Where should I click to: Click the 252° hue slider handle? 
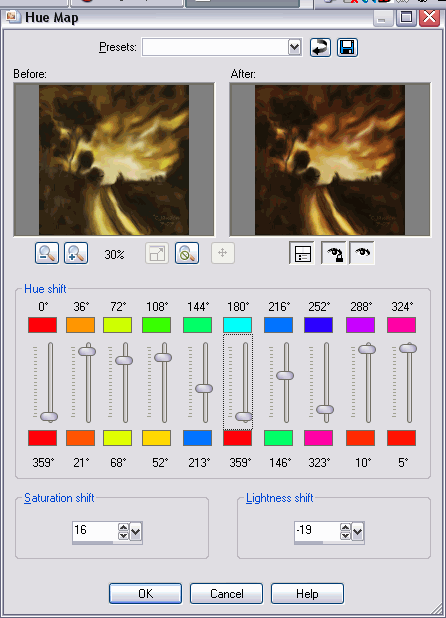point(325,409)
